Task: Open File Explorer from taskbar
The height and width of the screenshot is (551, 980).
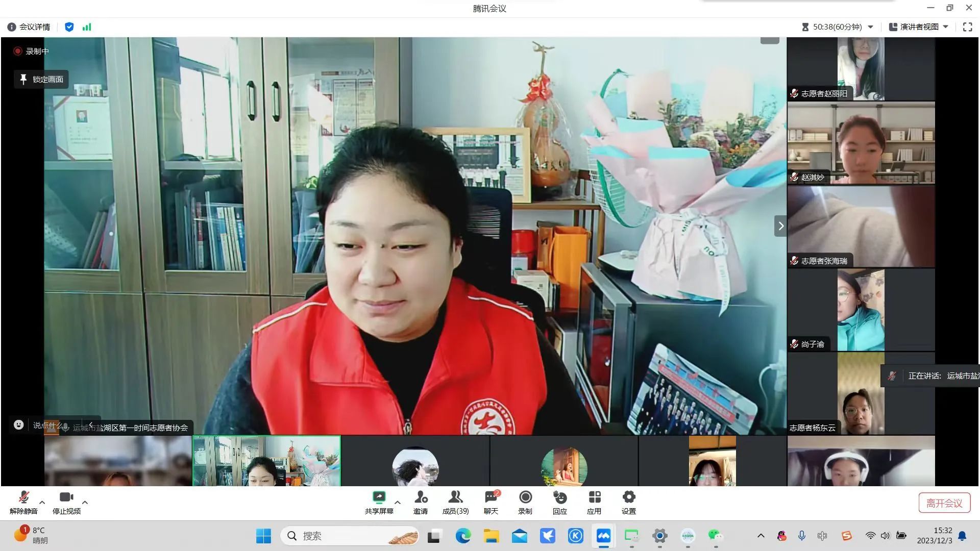Action: (491, 536)
